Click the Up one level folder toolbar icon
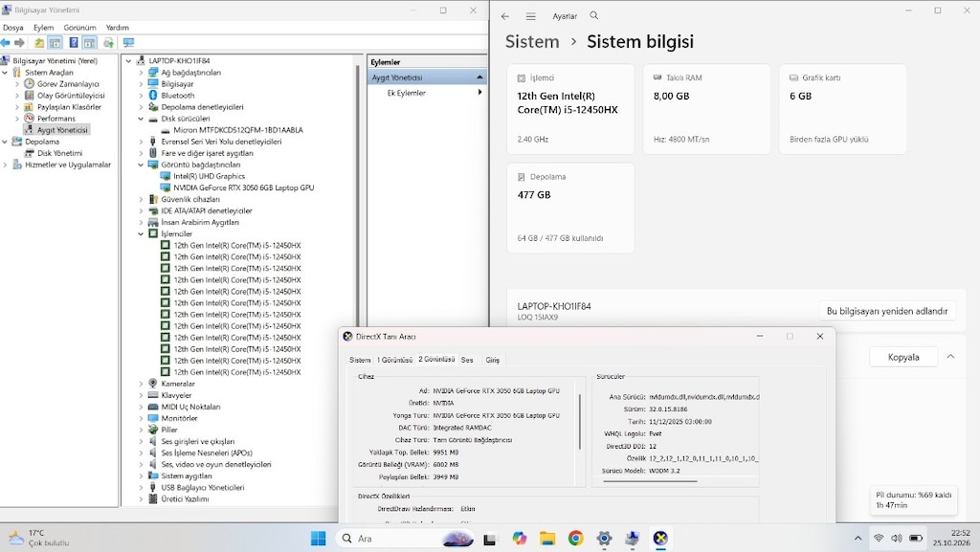Screen dimensions: 980x552 tap(39, 42)
